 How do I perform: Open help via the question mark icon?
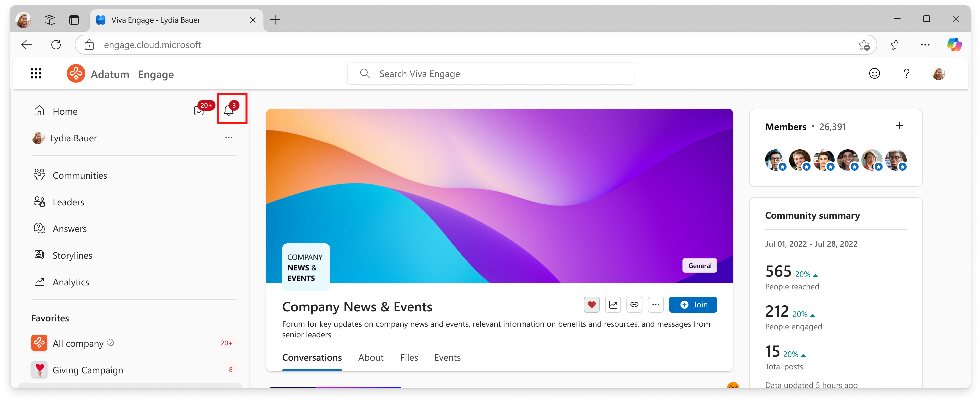point(907,73)
